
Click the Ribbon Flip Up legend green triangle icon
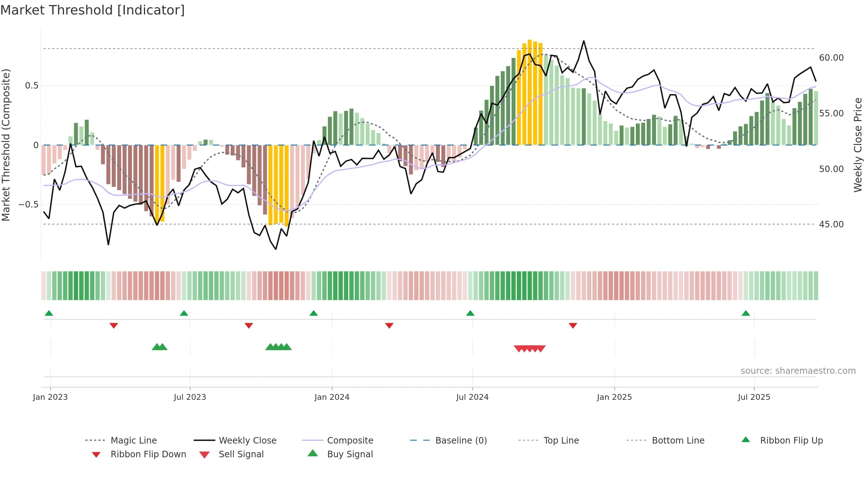coord(746,440)
